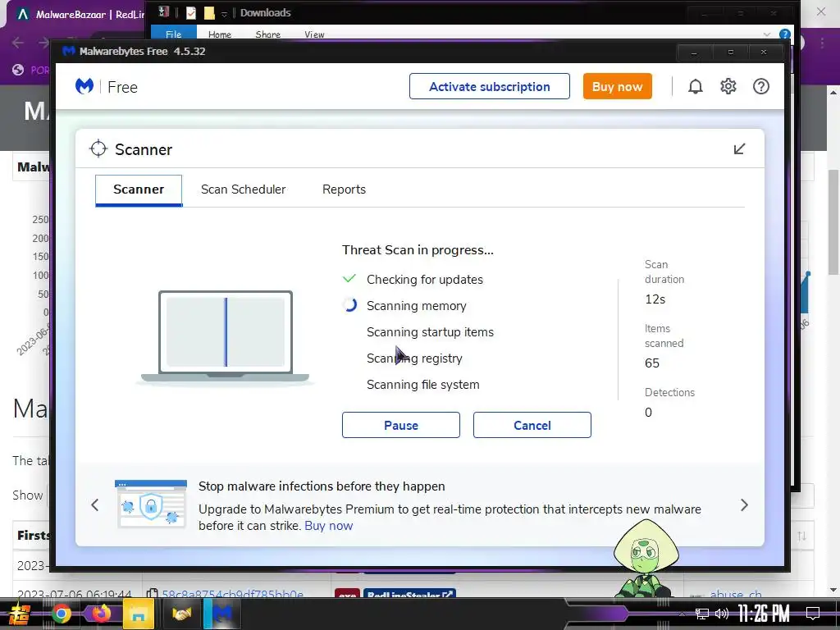Open the Start menu button
Viewport: 840px width, 630px height.
(x=18, y=614)
